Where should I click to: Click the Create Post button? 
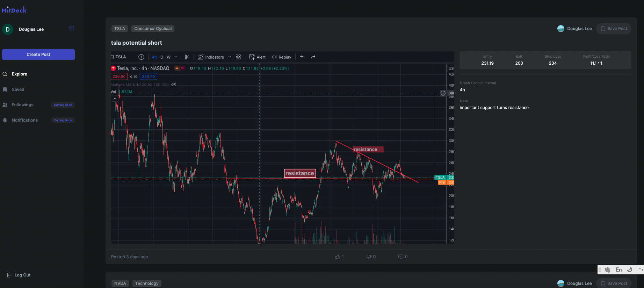coord(38,55)
